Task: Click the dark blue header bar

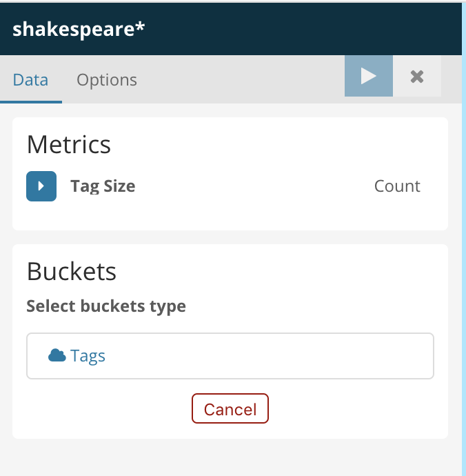Action: 303,29
